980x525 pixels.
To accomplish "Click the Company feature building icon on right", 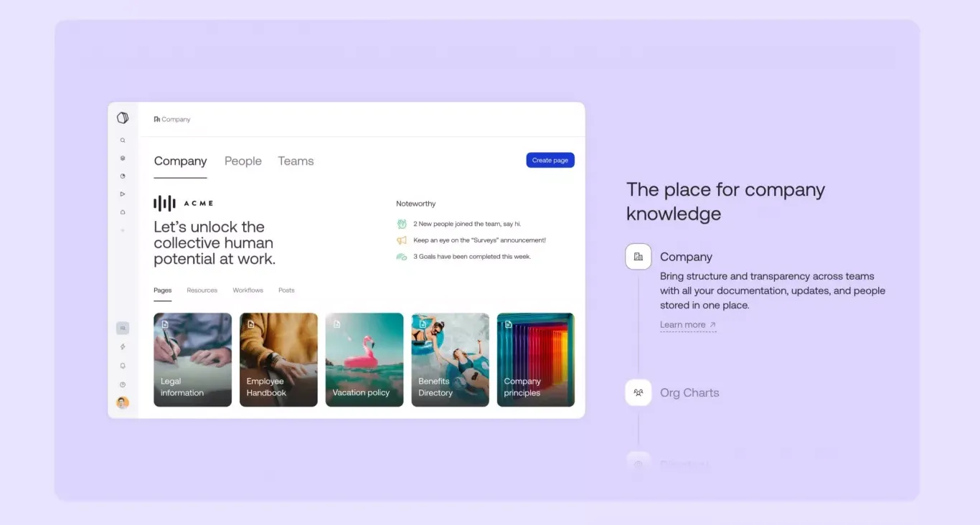I will click(x=639, y=257).
